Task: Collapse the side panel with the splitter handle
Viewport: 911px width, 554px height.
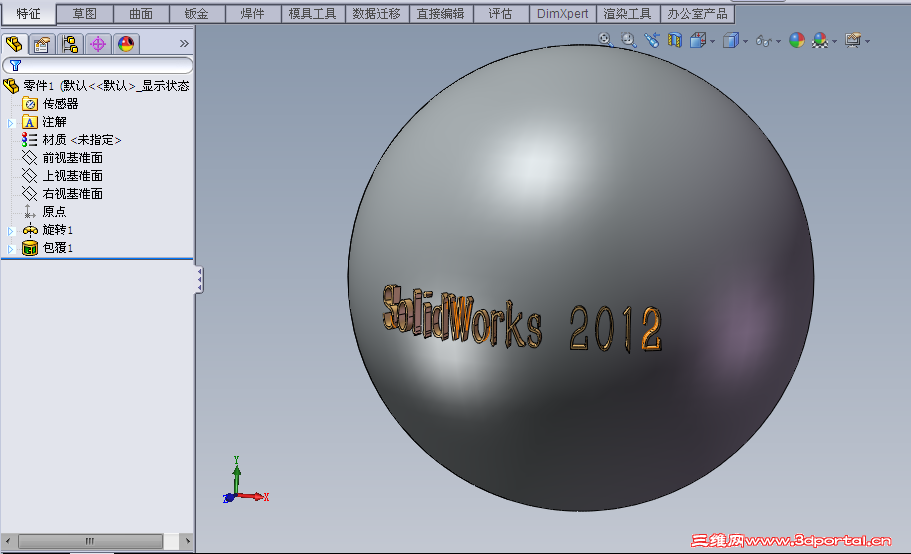Action: [199, 280]
